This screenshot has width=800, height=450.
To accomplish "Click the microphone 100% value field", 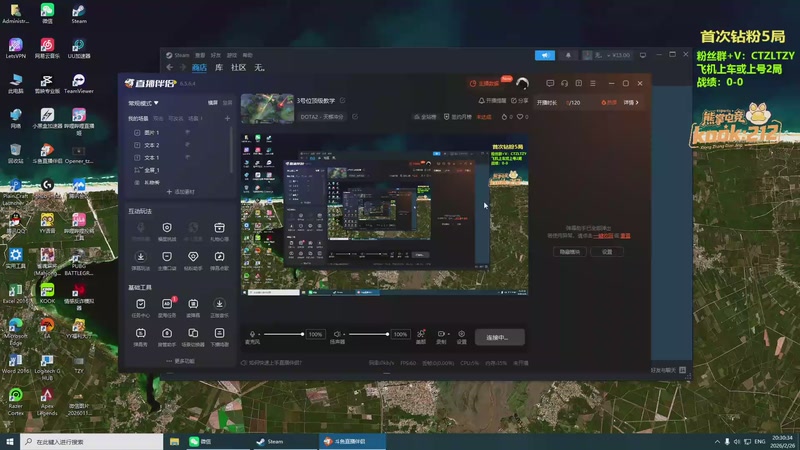I will point(315,334).
